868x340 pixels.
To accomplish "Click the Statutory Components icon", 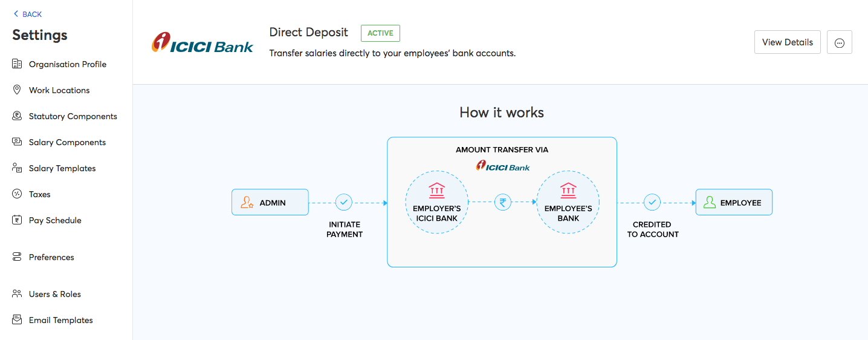I will point(17,116).
